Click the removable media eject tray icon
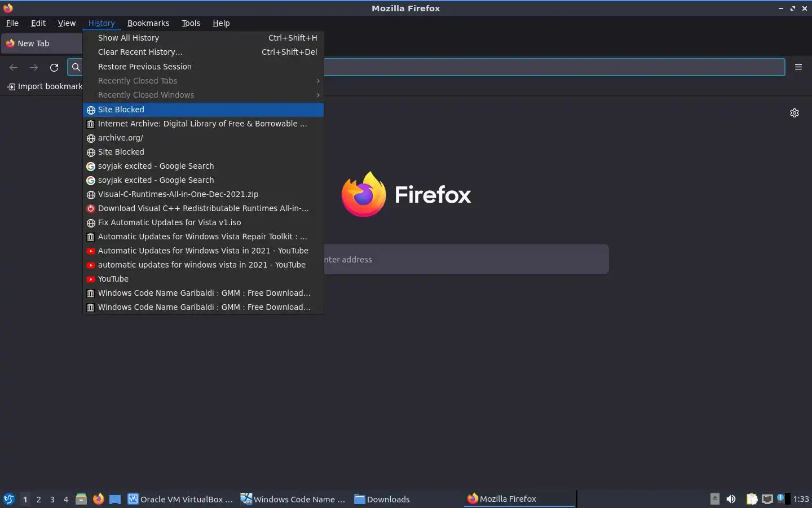 point(714,498)
